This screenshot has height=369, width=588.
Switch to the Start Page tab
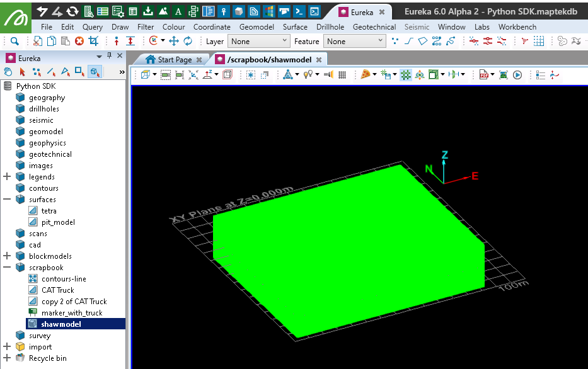[174, 60]
